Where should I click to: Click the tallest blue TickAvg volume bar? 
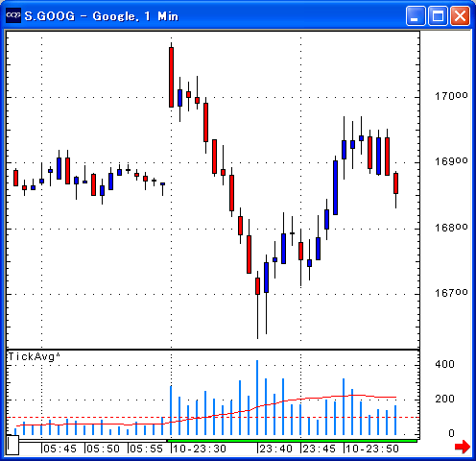click(x=257, y=398)
